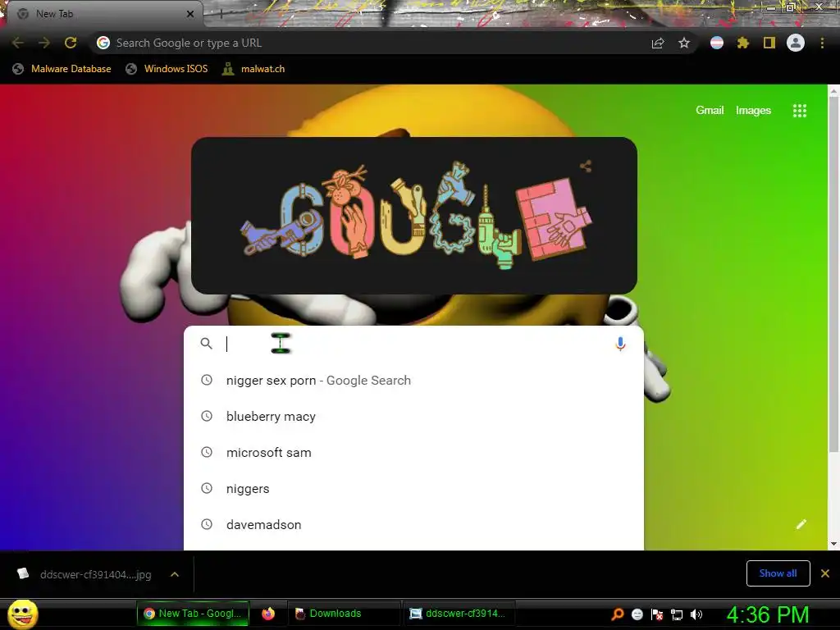The image size is (840, 630).
Task: Click the clock icon beside davemadson
Action: click(x=206, y=524)
